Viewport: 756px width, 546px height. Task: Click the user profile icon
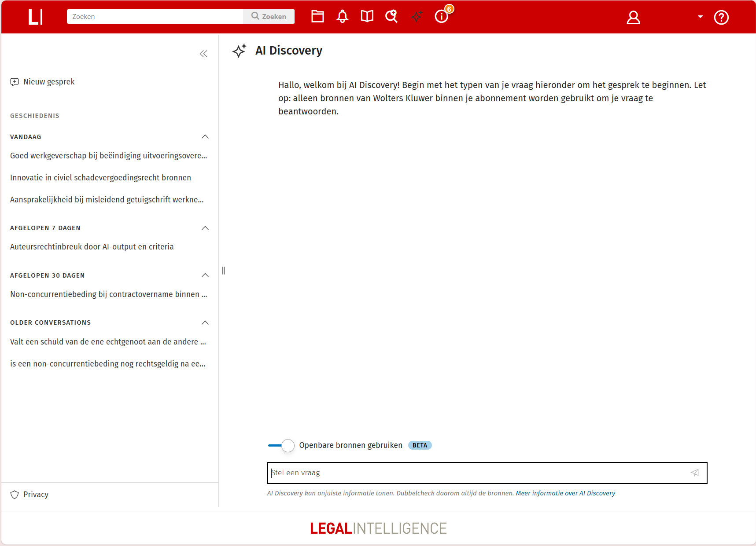tap(633, 18)
